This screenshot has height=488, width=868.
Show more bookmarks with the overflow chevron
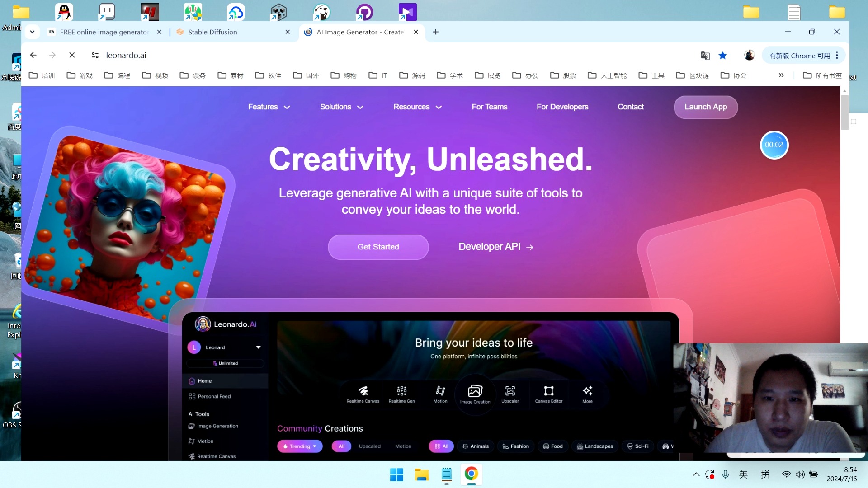coord(781,75)
